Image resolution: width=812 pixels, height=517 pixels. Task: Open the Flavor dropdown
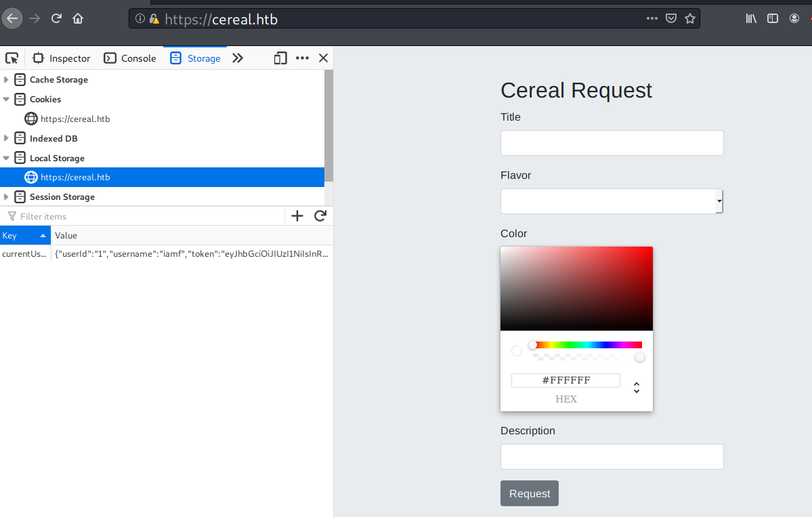pyautogui.click(x=612, y=201)
